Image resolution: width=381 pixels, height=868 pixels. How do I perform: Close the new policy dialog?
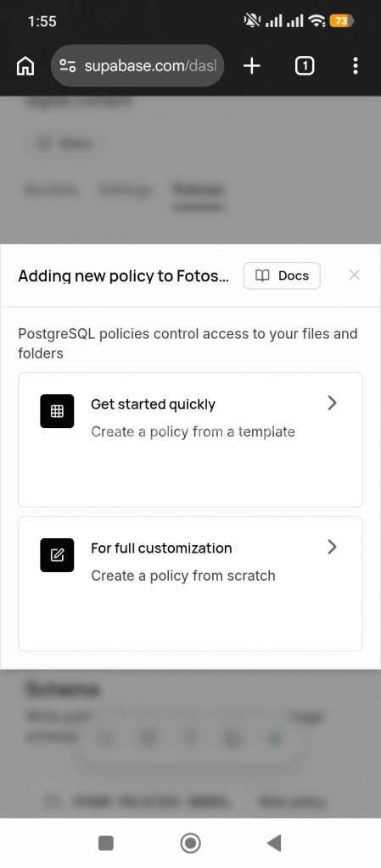[355, 275]
